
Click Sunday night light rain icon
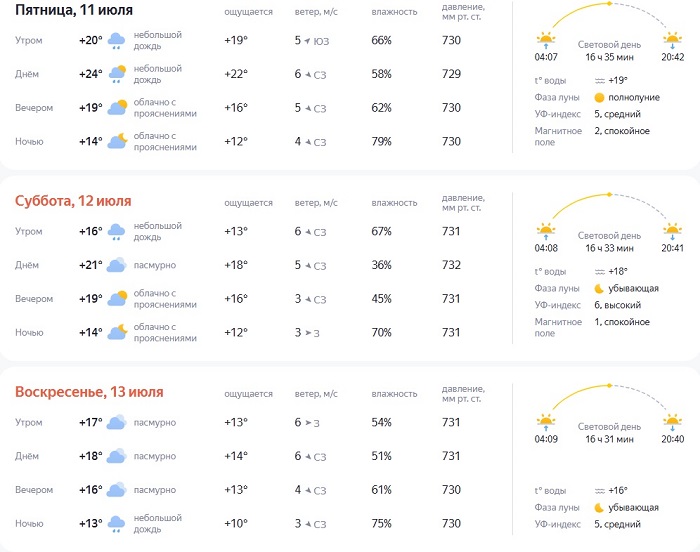117,523
